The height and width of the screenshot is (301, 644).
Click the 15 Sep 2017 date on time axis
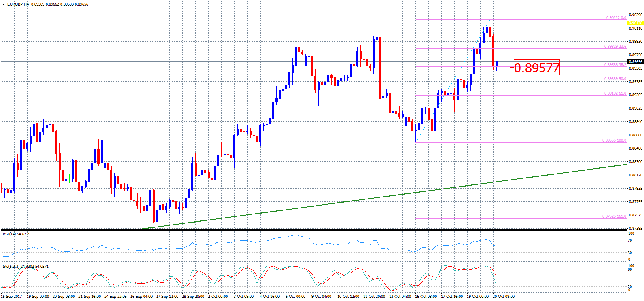point(12,297)
